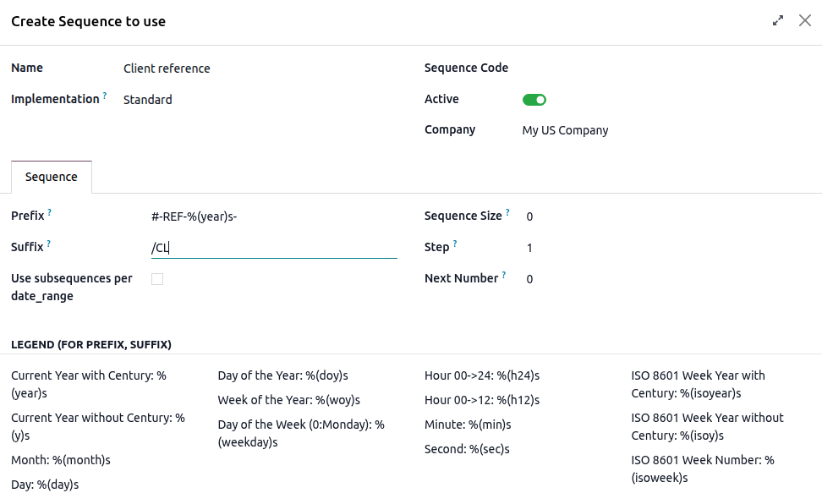The height and width of the screenshot is (504, 822).
Task: Open the Company selection dropdown
Action: point(565,129)
